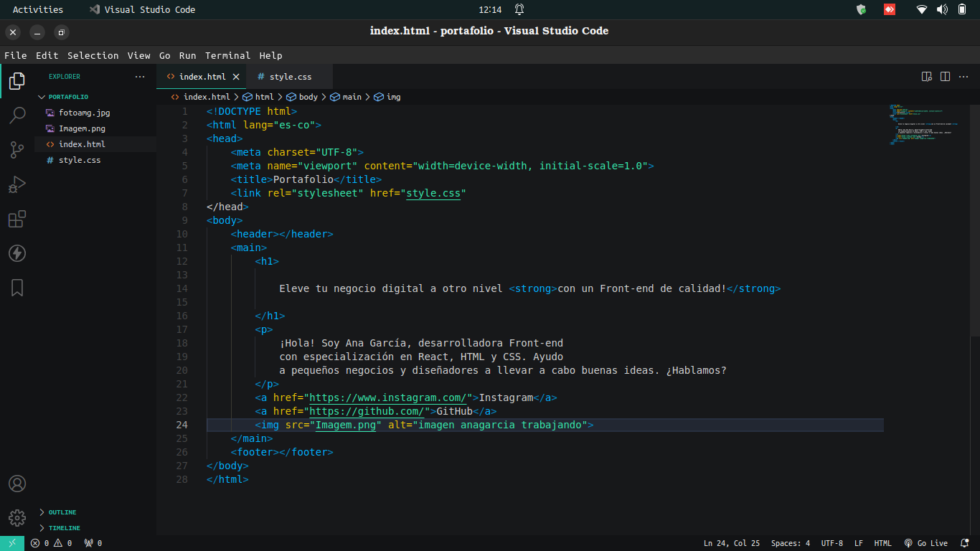Open the Manage gear icon
The width and height of the screenshot is (980, 551).
(17, 518)
